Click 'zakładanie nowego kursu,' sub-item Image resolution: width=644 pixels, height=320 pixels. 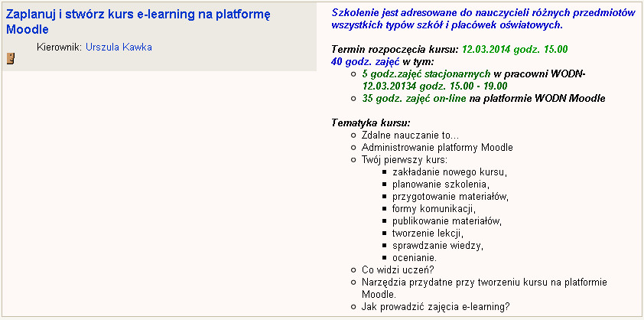coord(449,172)
